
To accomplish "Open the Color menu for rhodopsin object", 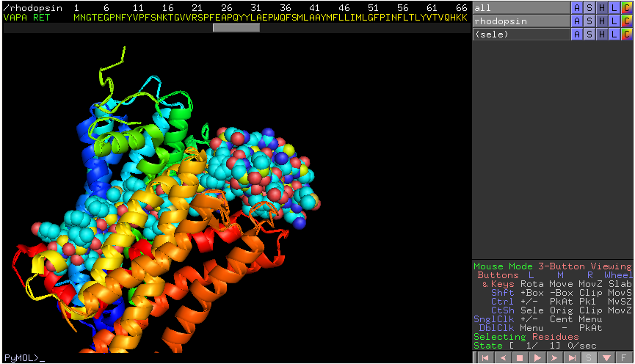I will pyautogui.click(x=626, y=21).
